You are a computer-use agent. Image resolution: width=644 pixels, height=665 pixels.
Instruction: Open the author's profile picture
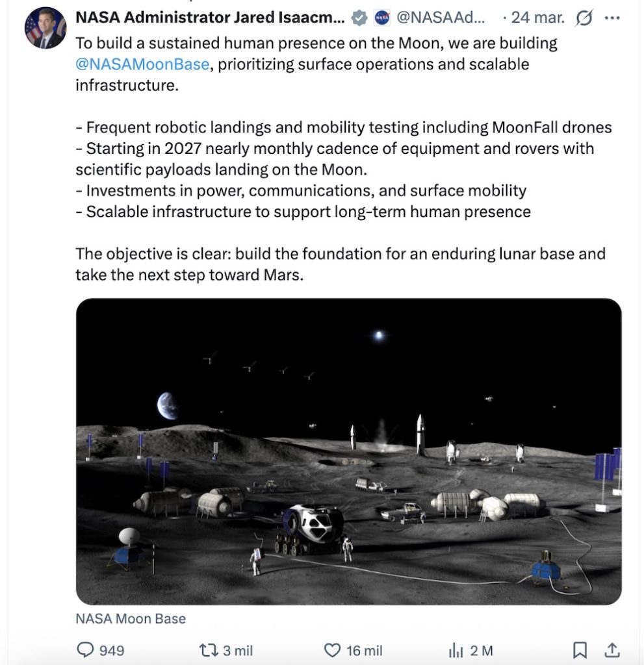pos(45,29)
